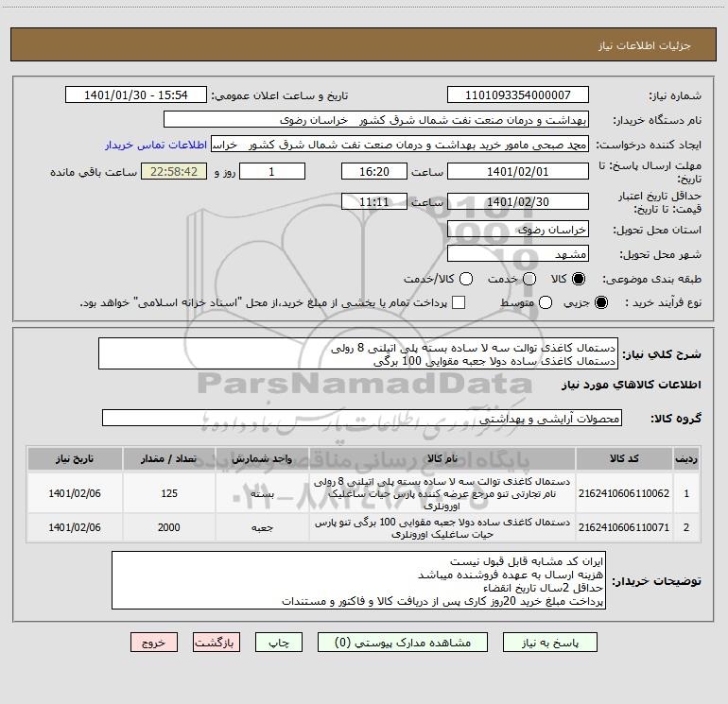
Task: Click the تاریخ نیاز column header
Action: 75,458
